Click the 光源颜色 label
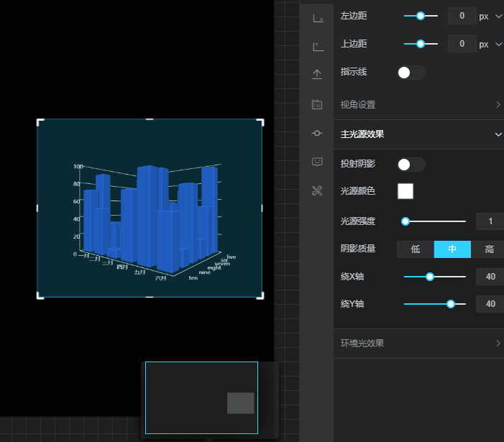The image size is (504, 442). point(358,191)
